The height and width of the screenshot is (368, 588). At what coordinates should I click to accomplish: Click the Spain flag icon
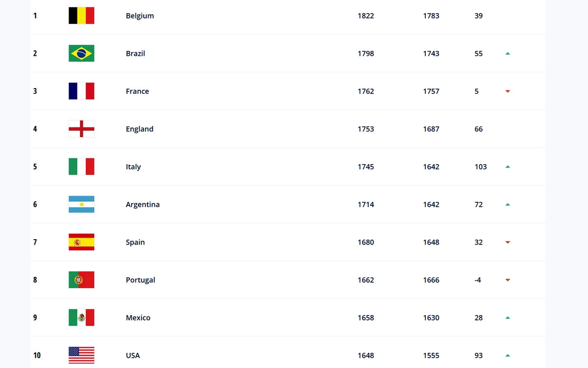[x=81, y=242]
